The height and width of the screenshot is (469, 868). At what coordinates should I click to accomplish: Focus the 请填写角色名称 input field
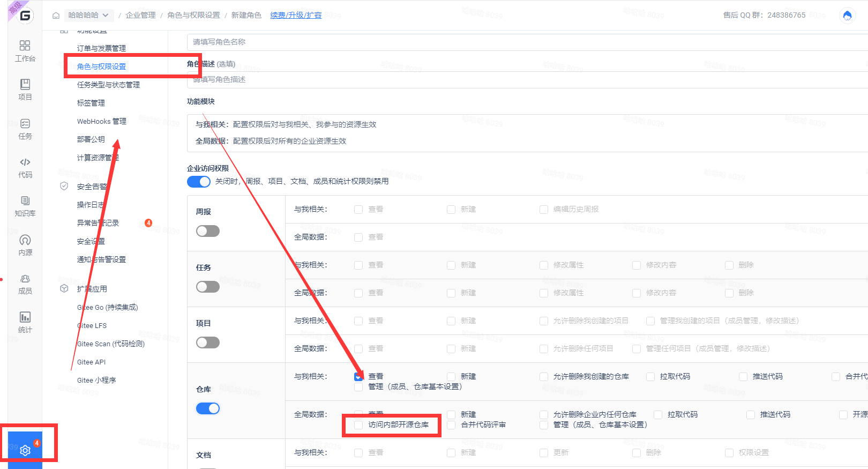pyautogui.click(x=527, y=42)
